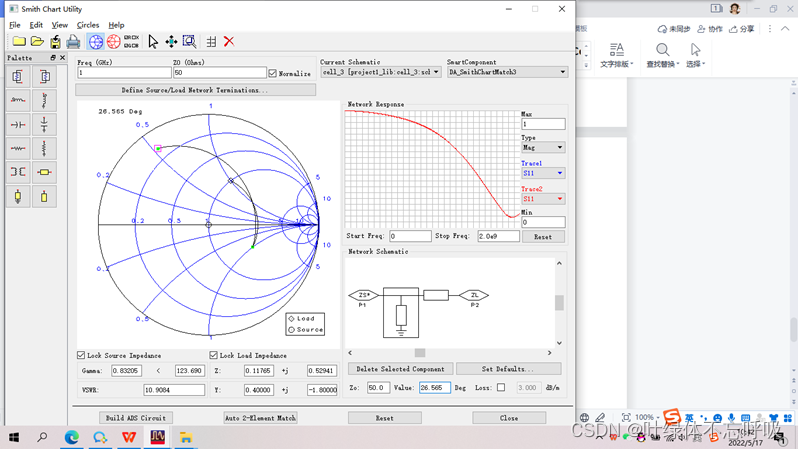This screenshot has width=798, height=449.
Task: Open 查找替换 dropdown in WPS window
Action: tap(665, 55)
